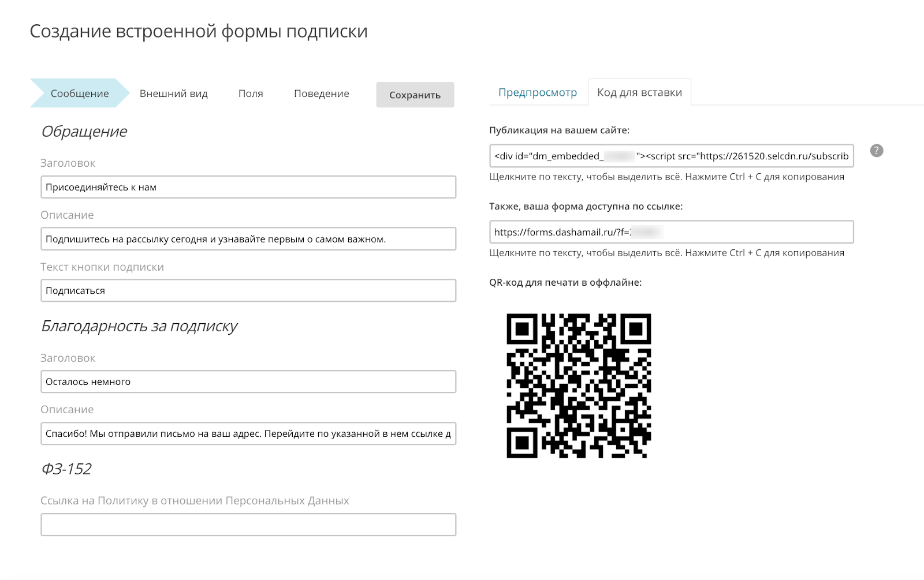Click the QR code image
The height and width of the screenshot is (580, 924).
click(x=579, y=386)
